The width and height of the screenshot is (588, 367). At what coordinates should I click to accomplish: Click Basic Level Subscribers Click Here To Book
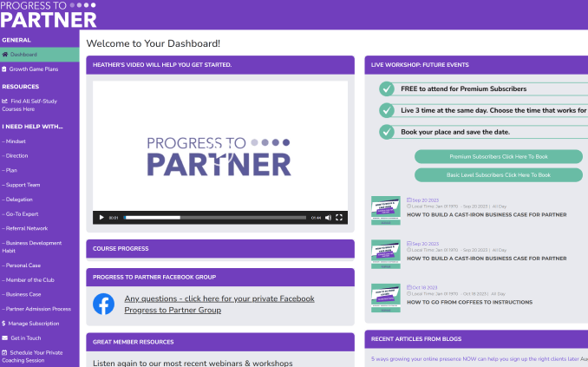499,175
